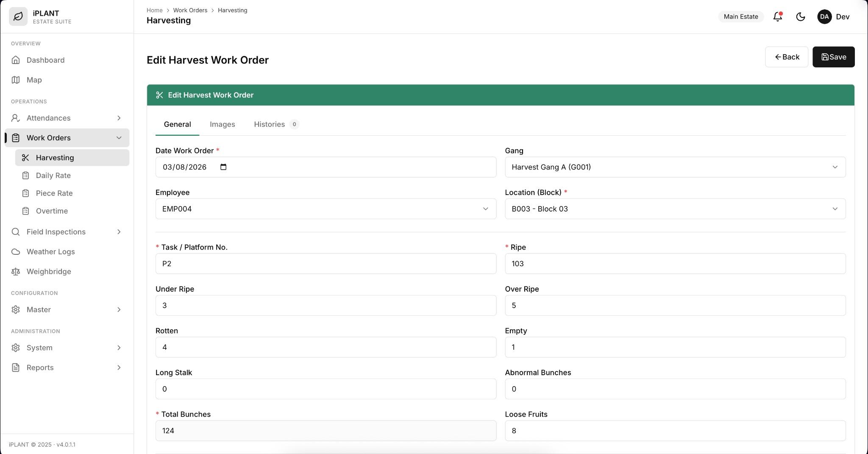Viewport: 868px width, 454px height.
Task: Click the Main Estate badge
Action: pos(741,17)
